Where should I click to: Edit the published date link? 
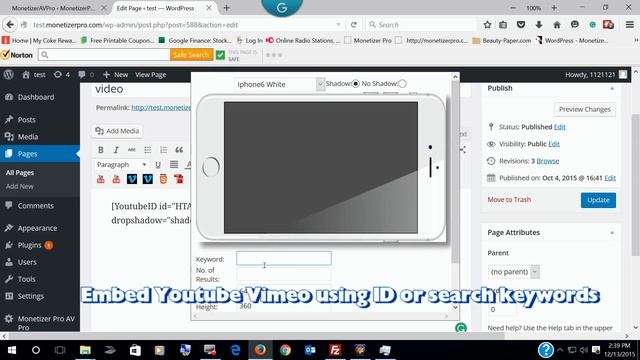610,178
